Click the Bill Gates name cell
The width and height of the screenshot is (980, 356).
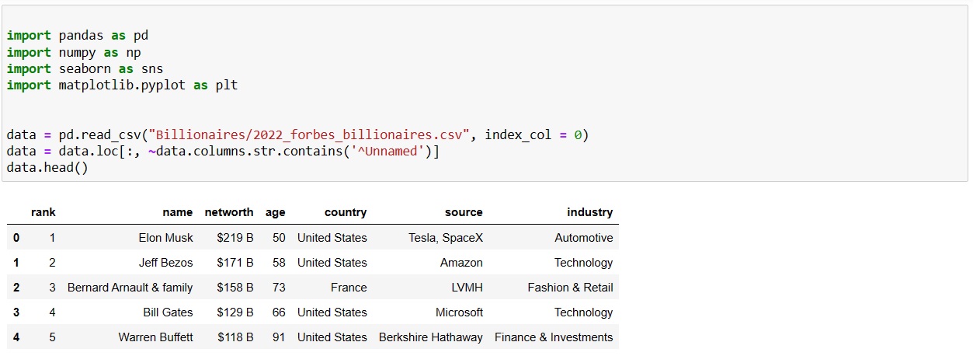click(169, 312)
